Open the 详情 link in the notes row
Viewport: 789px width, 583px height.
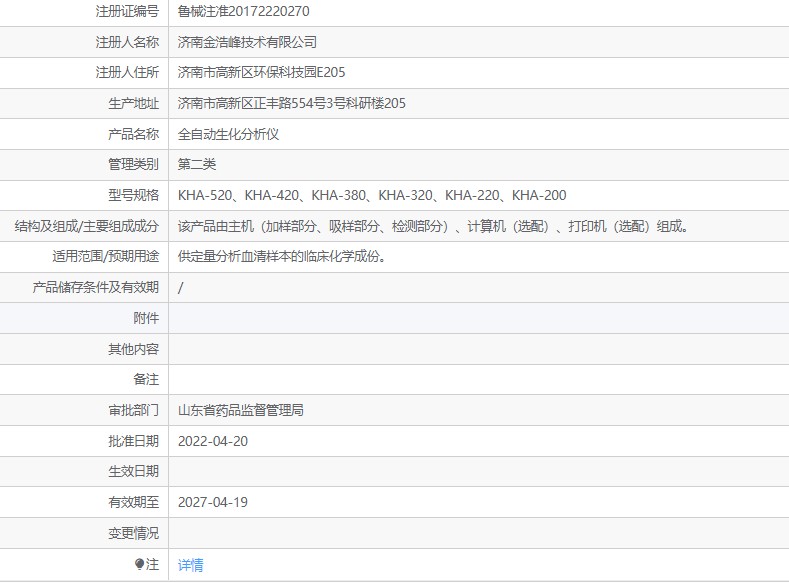point(191,565)
